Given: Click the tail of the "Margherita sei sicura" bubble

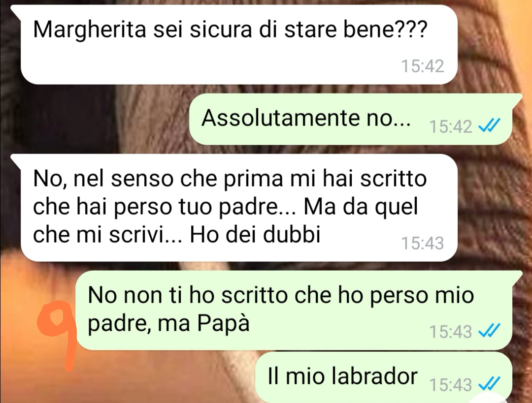Looking at the screenshot, I should [16, 9].
